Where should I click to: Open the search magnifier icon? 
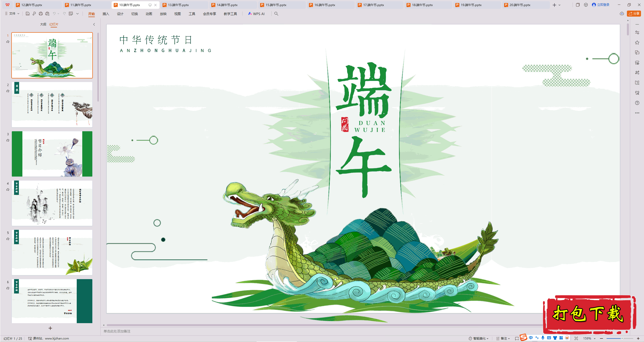[276, 14]
